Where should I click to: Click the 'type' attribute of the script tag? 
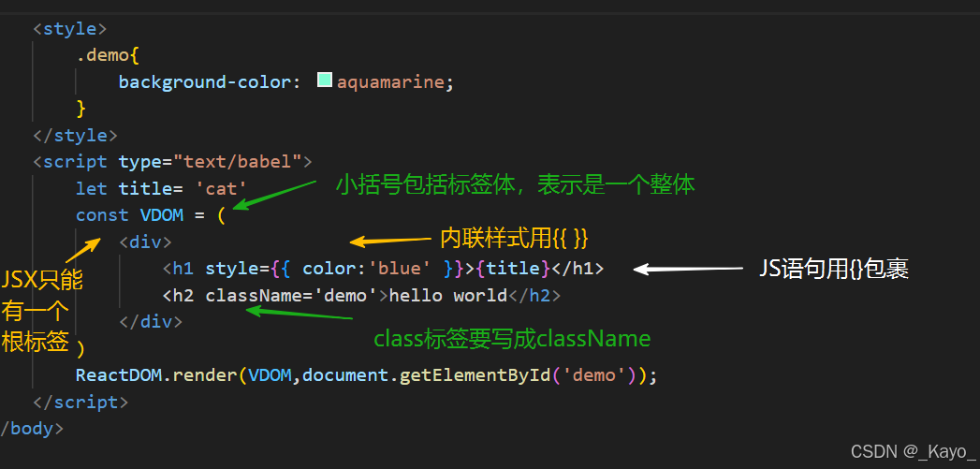coord(140,162)
